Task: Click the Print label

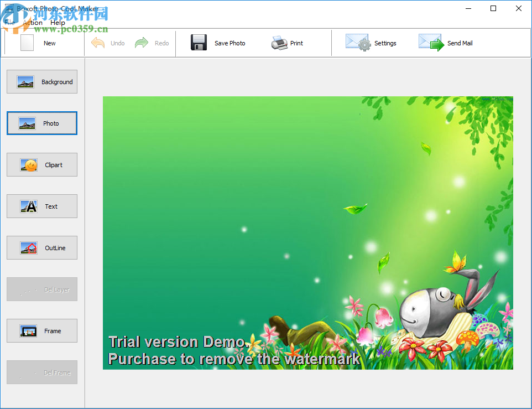Action: (x=296, y=43)
